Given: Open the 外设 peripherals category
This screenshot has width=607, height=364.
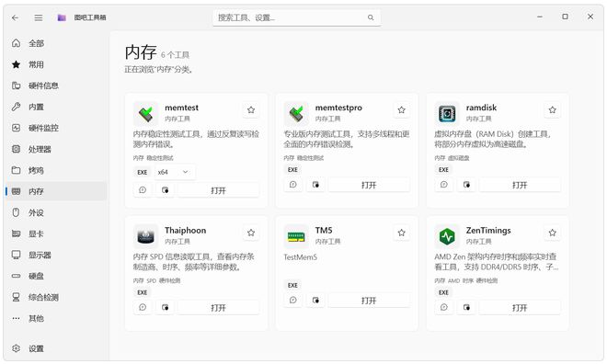Looking at the screenshot, I should click(56, 212).
